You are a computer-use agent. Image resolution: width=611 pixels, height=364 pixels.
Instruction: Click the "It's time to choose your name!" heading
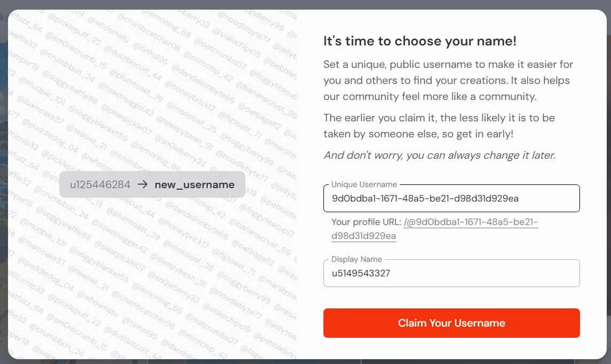point(420,41)
